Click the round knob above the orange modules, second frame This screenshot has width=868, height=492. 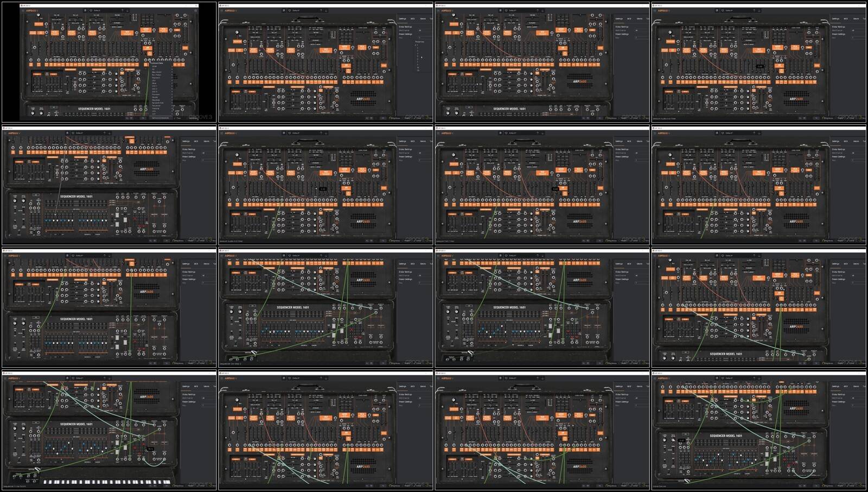click(x=237, y=33)
